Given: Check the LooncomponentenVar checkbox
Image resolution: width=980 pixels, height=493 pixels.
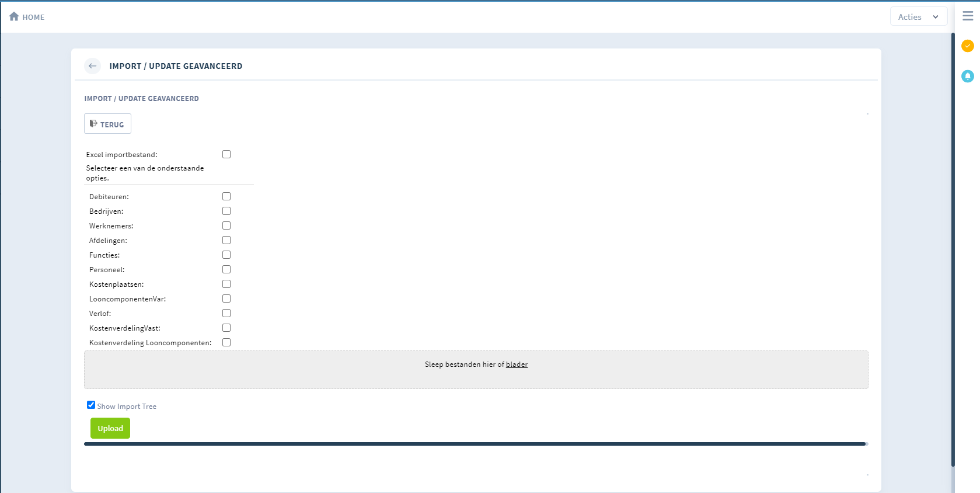Looking at the screenshot, I should tap(226, 298).
